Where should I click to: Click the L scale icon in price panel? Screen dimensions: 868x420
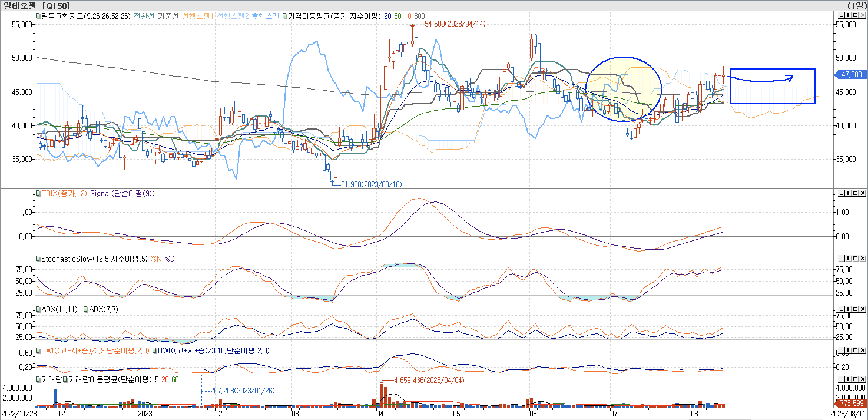point(842,15)
